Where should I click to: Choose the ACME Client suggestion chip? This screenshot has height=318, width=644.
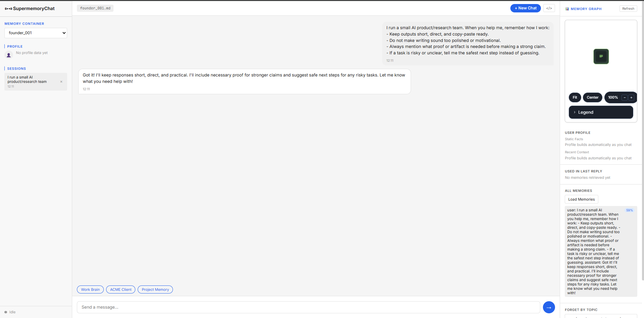pyautogui.click(x=121, y=289)
